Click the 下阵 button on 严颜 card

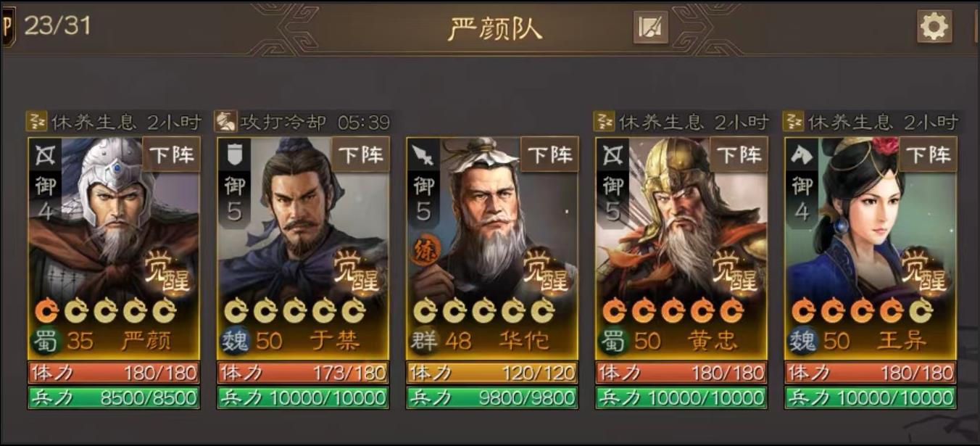(171, 154)
